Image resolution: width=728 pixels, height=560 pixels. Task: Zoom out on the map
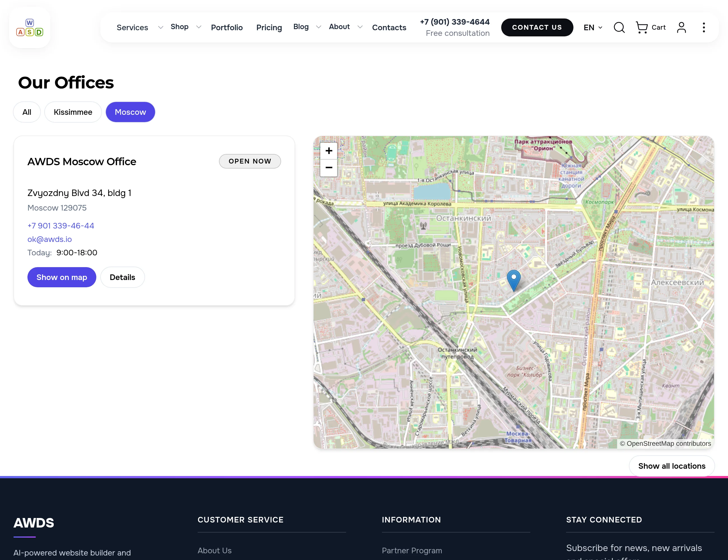[329, 168]
